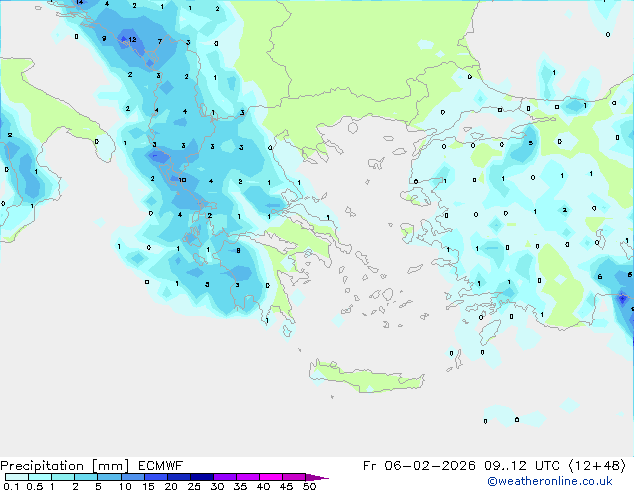Pick the 15–20 mm legend color box

pos(156,477)
